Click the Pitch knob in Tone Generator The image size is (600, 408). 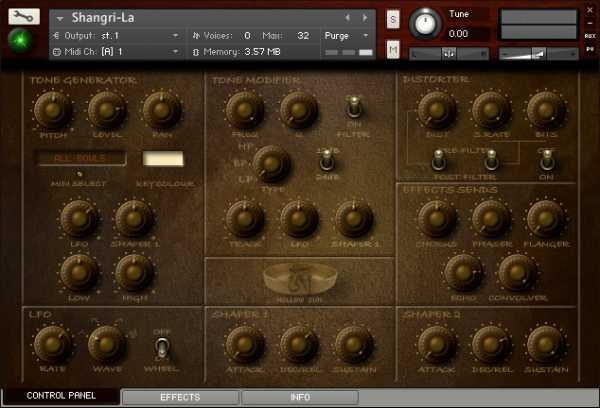click(x=53, y=110)
